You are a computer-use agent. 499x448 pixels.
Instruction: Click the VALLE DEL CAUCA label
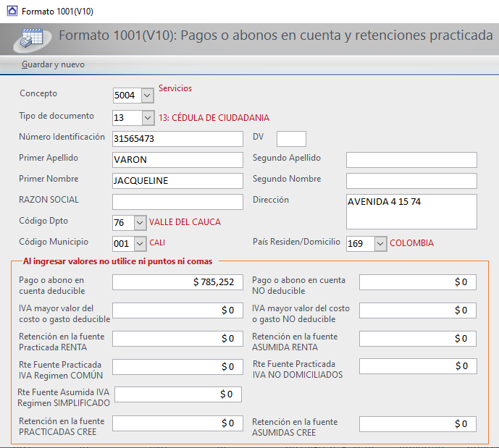(185, 222)
